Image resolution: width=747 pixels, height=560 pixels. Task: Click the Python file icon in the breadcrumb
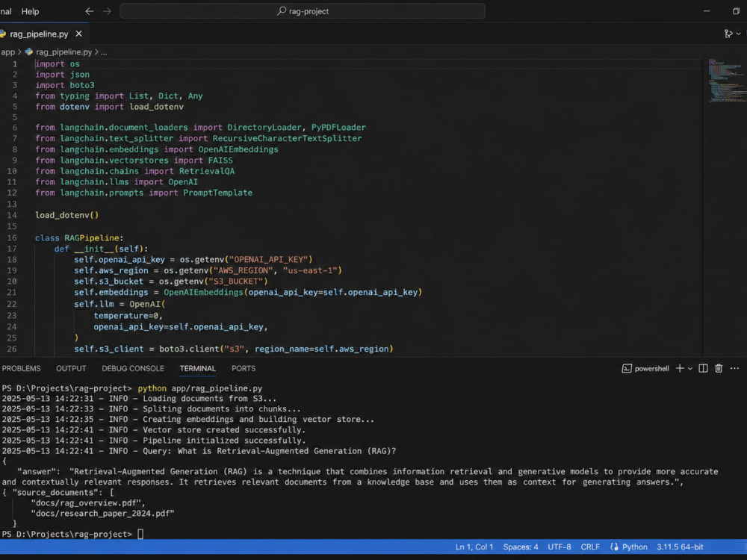(29, 52)
